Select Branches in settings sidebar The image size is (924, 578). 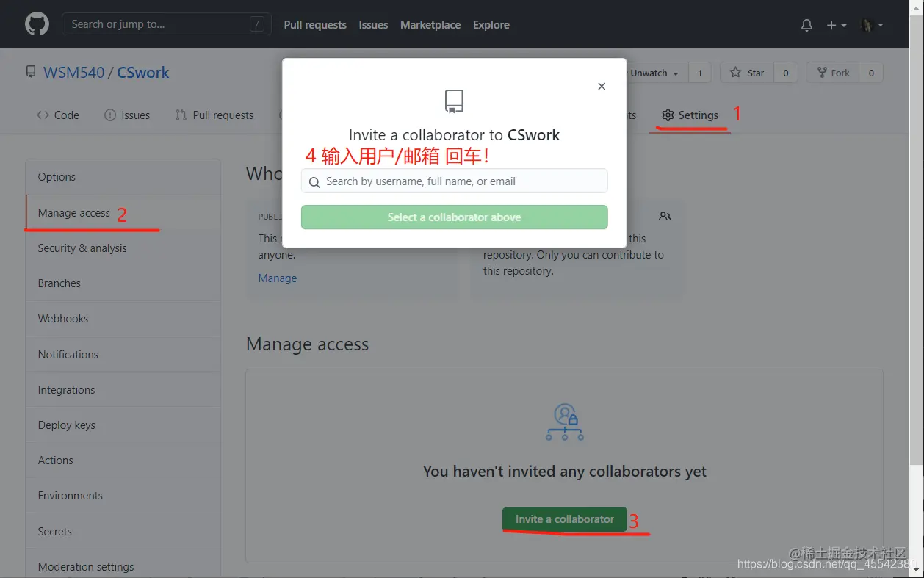point(123,283)
